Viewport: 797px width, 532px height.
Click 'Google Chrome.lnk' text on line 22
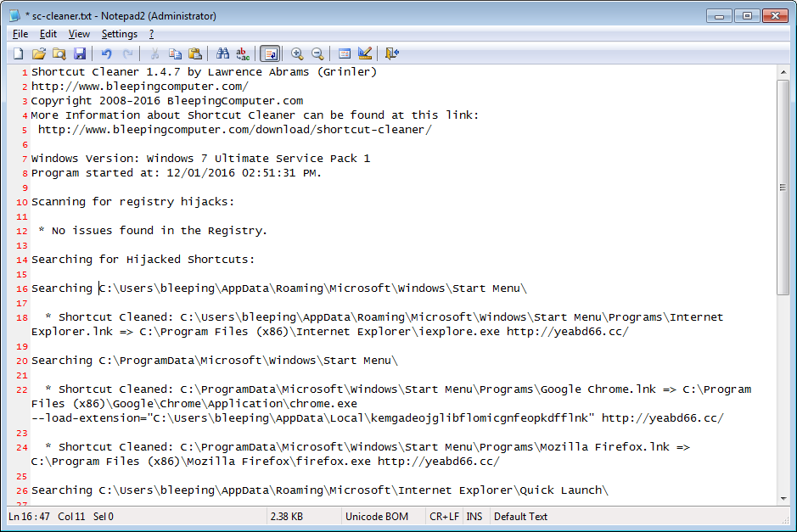pos(598,389)
